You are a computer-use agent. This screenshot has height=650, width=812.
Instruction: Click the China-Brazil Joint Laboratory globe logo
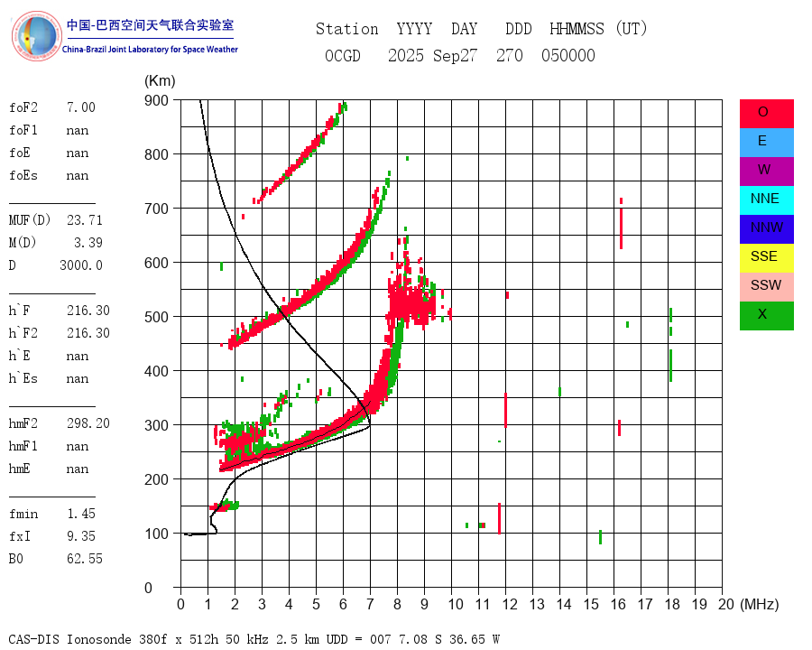point(37,36)
